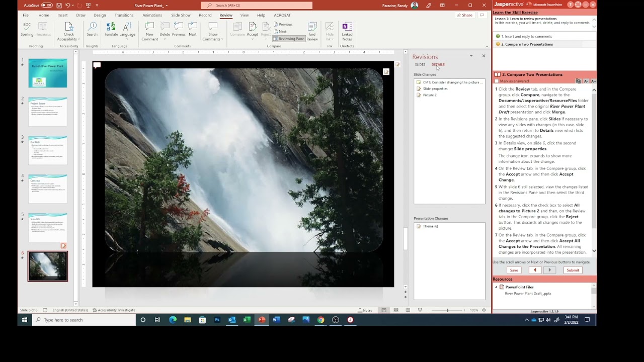Open the ACROBAT ribbon tab

(x=282, y=15)
